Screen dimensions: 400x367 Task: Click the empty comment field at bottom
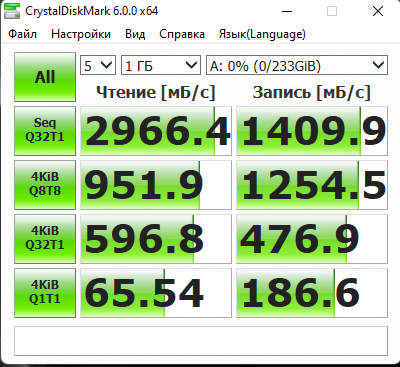click(x=201, y=341)
